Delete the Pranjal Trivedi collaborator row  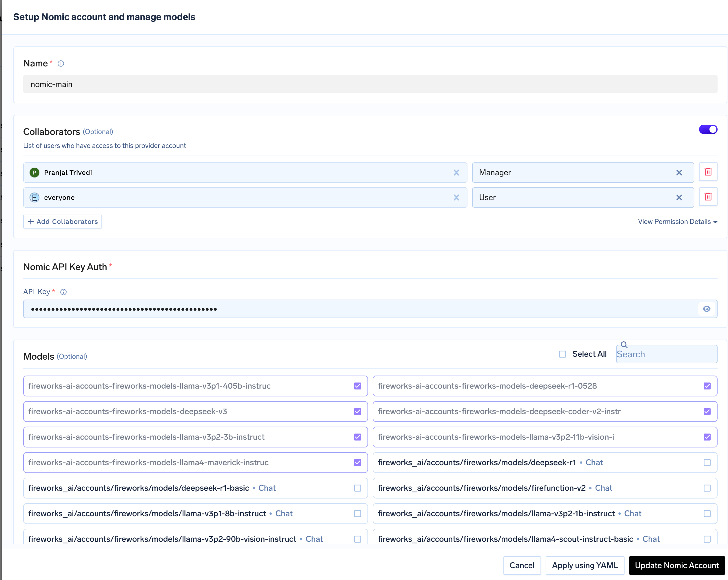point(708,172)
